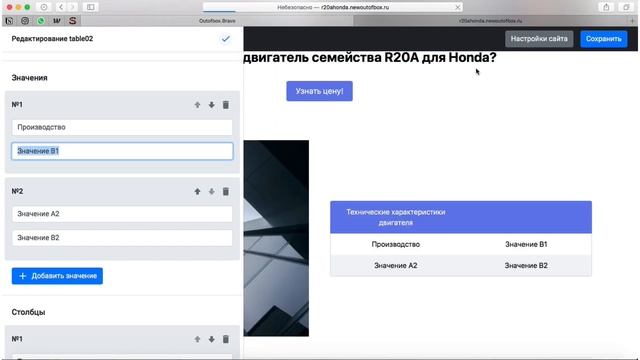Move column №1 down with arrow icon

pos(211,339)
